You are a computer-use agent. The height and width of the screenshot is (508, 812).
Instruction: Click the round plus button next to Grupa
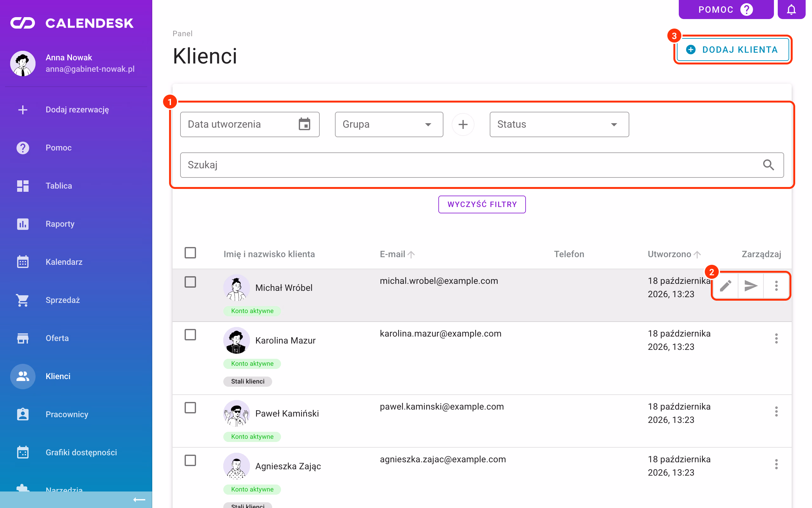pos(463,124)
